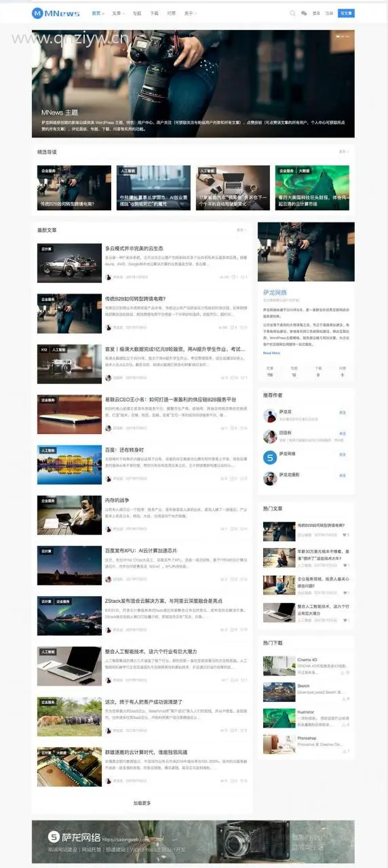Follow author 萨龙龙 with 关注 button
Screen dimensions: 388x868
pyautogui.click(x=343, y=412)
